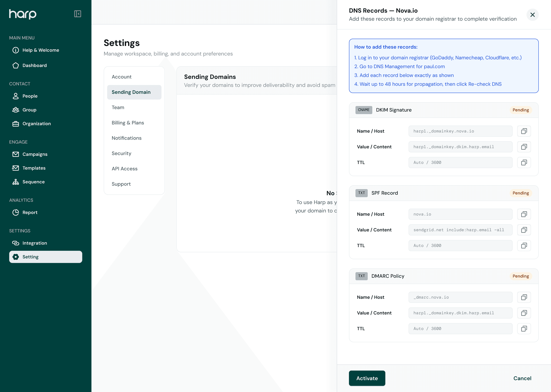Open Help & Welcome in sidebar

pyautogui.click(x=41, y=50)
